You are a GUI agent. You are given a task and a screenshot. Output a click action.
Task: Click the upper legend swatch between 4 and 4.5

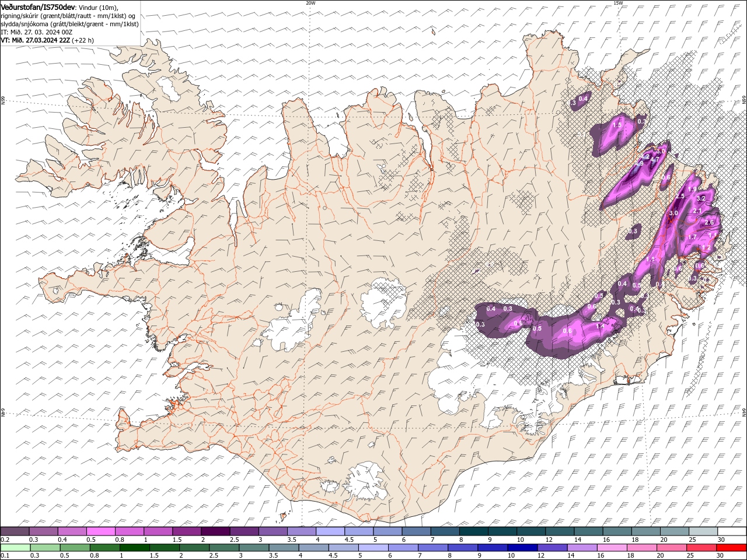point(330,531)
